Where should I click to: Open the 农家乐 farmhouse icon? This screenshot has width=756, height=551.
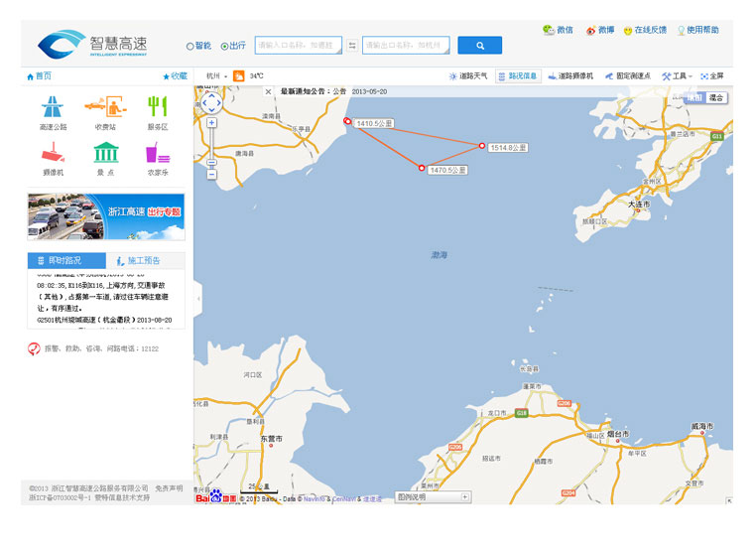click(x=158, y=157)
